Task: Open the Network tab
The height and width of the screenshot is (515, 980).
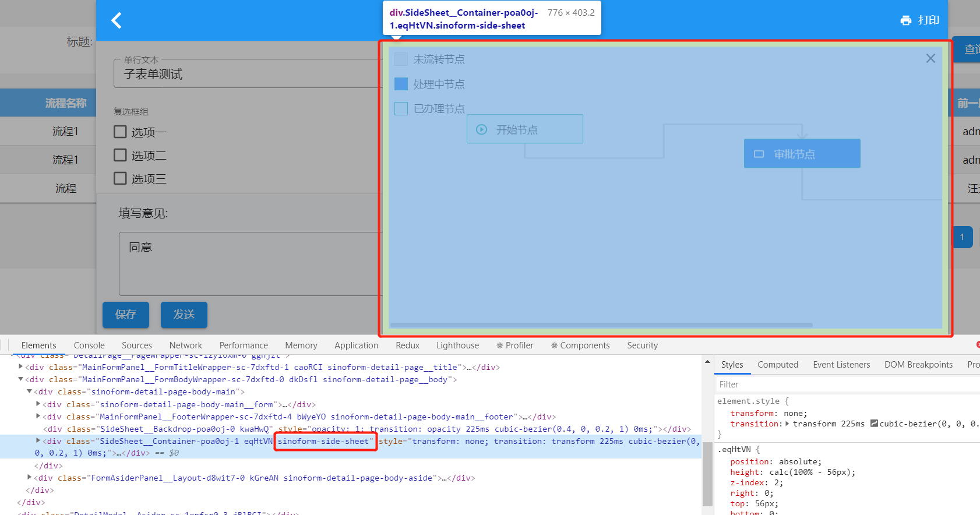Action: (x=186, y=345)
